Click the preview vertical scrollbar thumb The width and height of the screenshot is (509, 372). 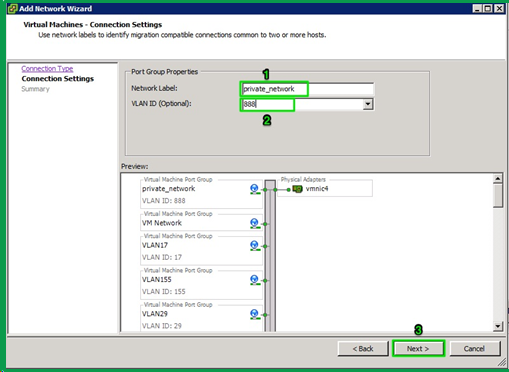498,196
